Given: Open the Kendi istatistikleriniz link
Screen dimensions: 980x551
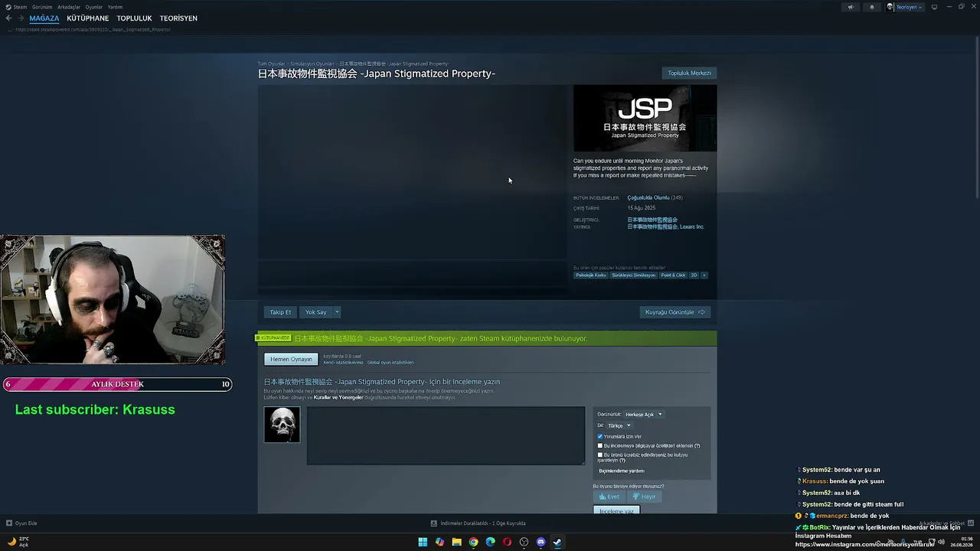Looking at the screenshot, I should click(343, 363).
